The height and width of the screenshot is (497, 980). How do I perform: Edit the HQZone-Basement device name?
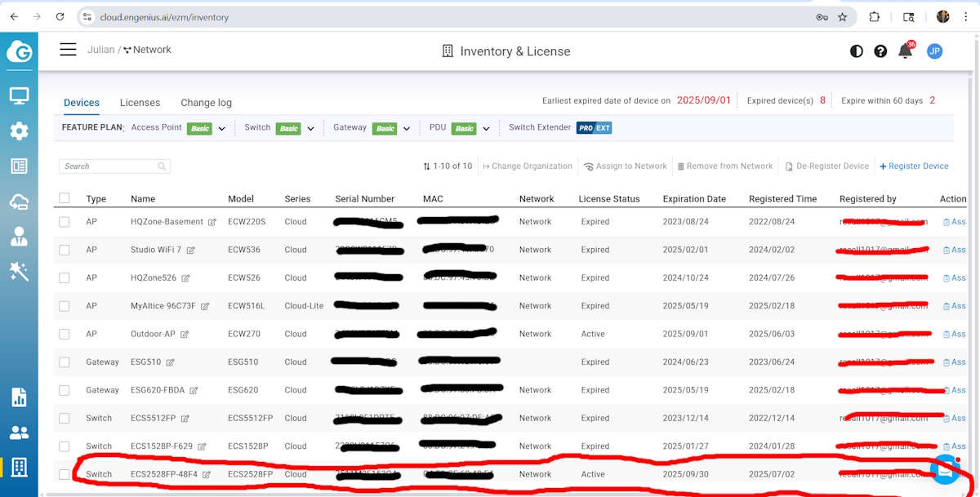212,222
